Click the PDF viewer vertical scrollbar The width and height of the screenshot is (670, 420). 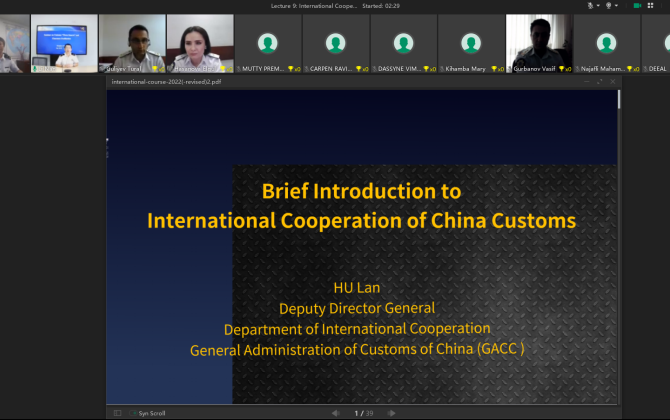point(619,100)
